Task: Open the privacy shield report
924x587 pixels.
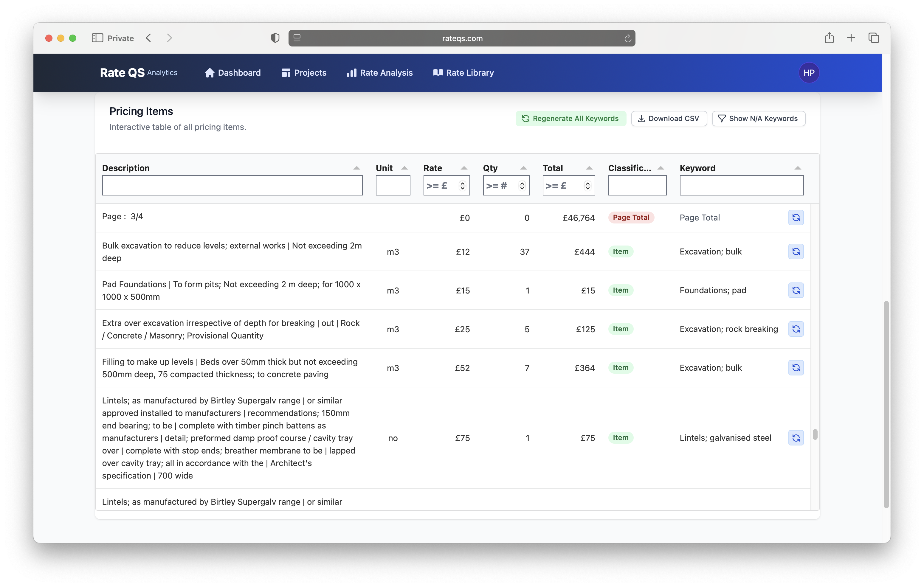Action: tap(275, 38)
